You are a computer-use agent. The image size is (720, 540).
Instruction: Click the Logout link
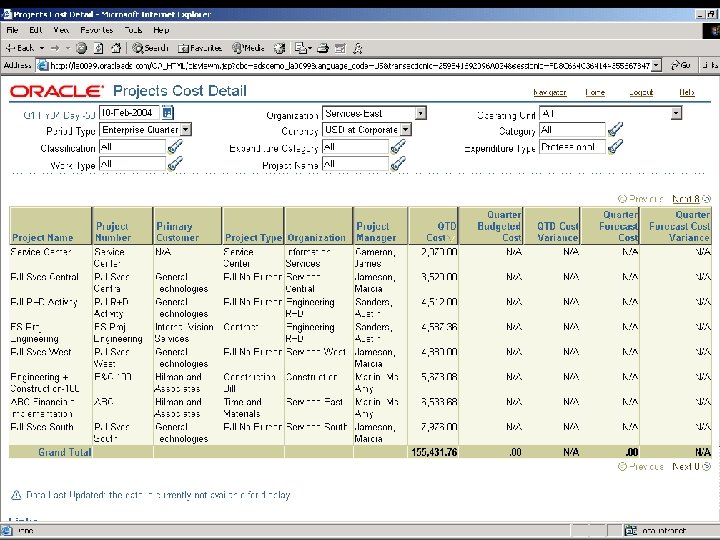641,92
